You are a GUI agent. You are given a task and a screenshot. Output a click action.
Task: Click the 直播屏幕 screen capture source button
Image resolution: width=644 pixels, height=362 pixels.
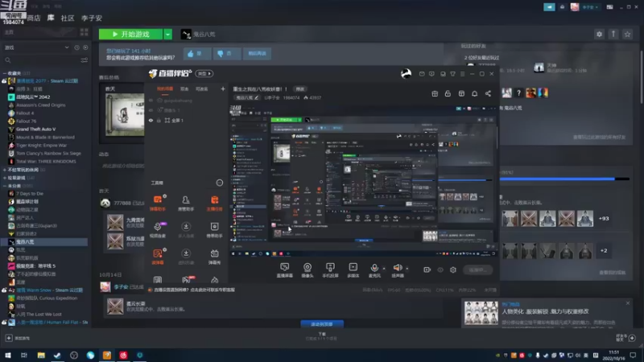pyautogui.click(x=285, y=270)
